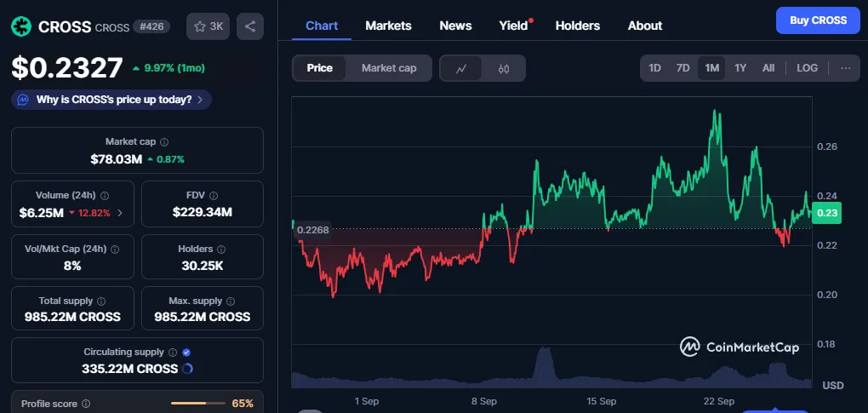Click the Circulating supply verified badge

click(x=186, y=352)
